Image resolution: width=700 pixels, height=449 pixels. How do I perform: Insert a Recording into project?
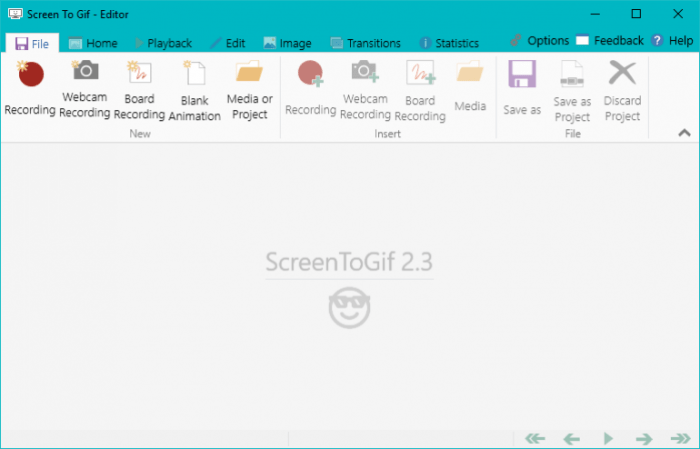click(x=311, y=89)
